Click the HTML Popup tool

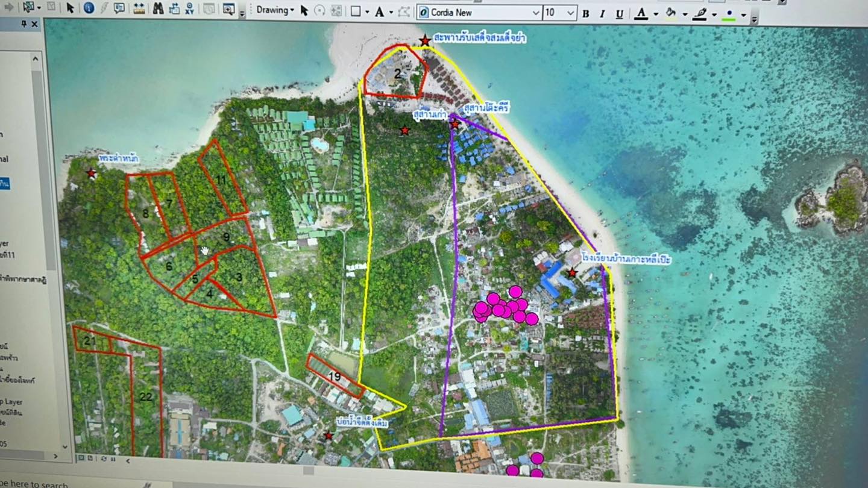point(119,8)
